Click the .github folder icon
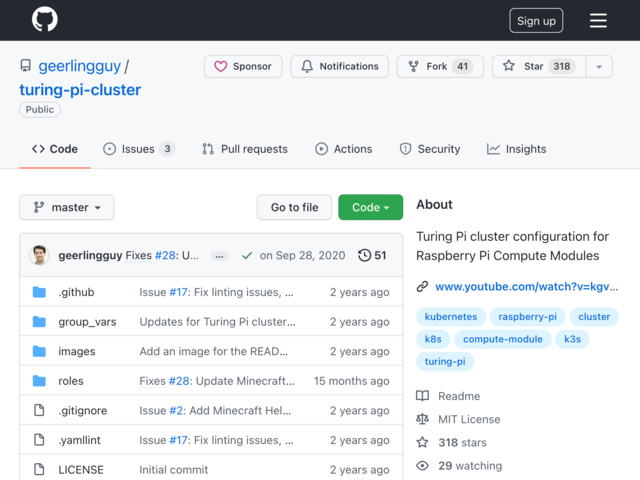 pyautogui.click(x=39, y=292)
